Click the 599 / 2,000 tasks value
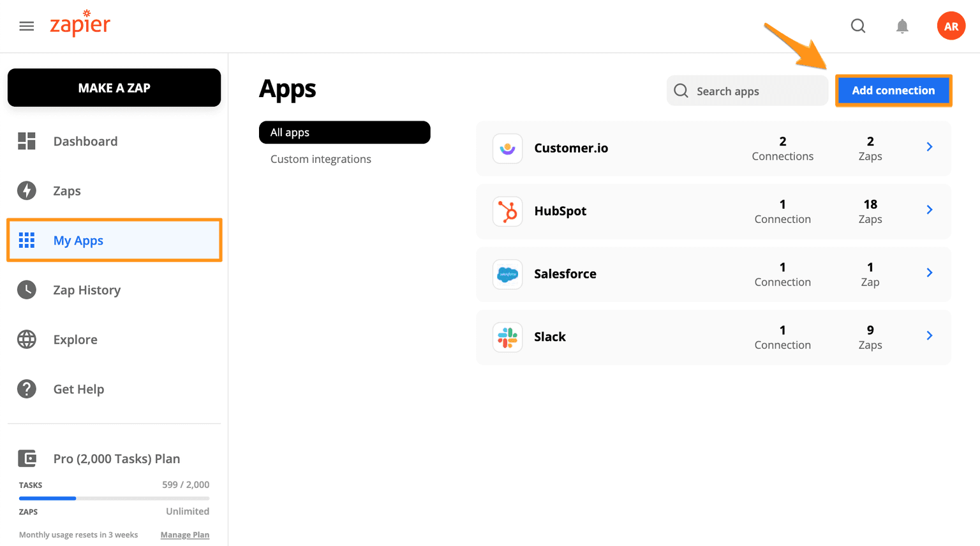 [186, 485]
